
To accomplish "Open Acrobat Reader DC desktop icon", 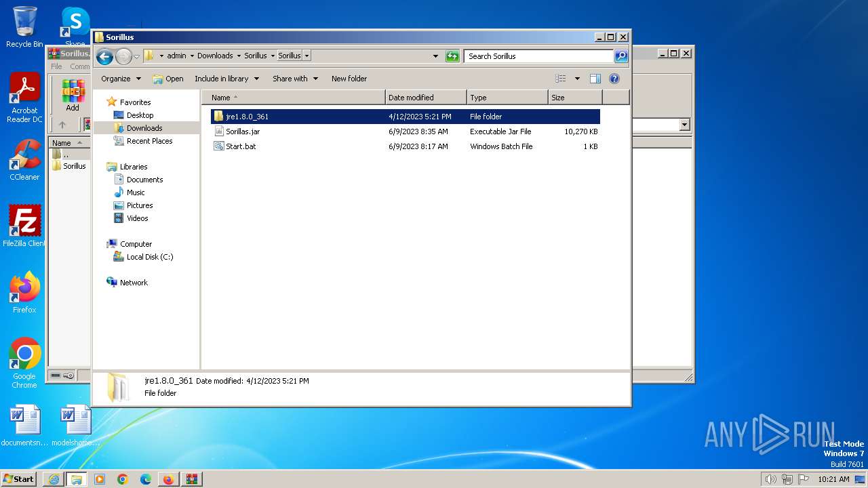I will click(24, 98).
